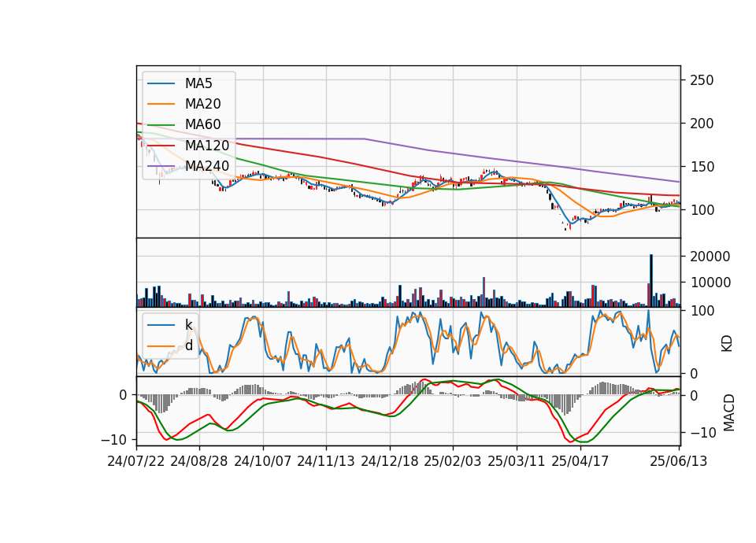756x543 pixels.
Task: Click the purple MA240 legend line sample
Action: [x=161, y=166]
